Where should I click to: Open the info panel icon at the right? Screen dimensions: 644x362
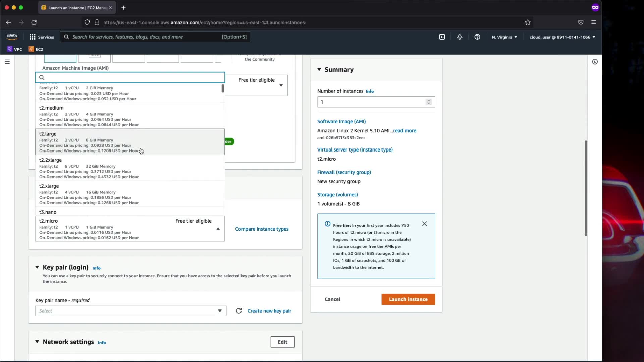coord(595,62)
